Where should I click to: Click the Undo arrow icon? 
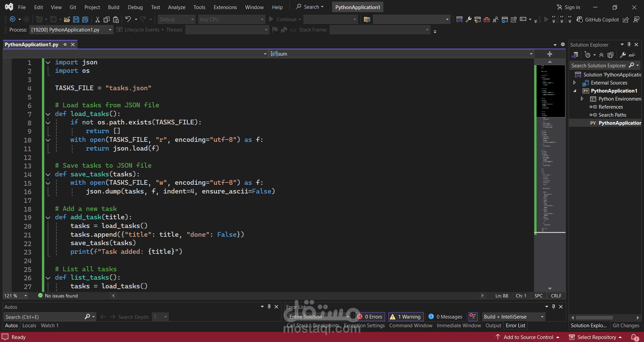coord(128,19)
